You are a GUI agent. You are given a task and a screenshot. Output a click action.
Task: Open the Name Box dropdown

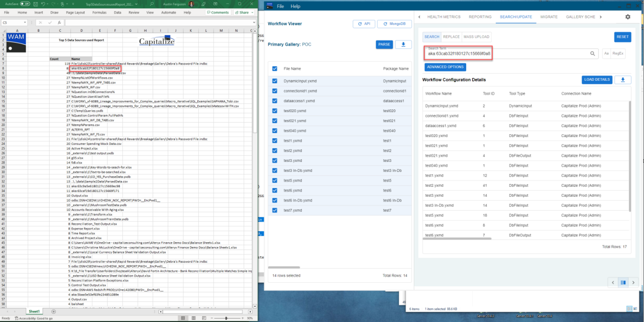[x=25, y=23]
